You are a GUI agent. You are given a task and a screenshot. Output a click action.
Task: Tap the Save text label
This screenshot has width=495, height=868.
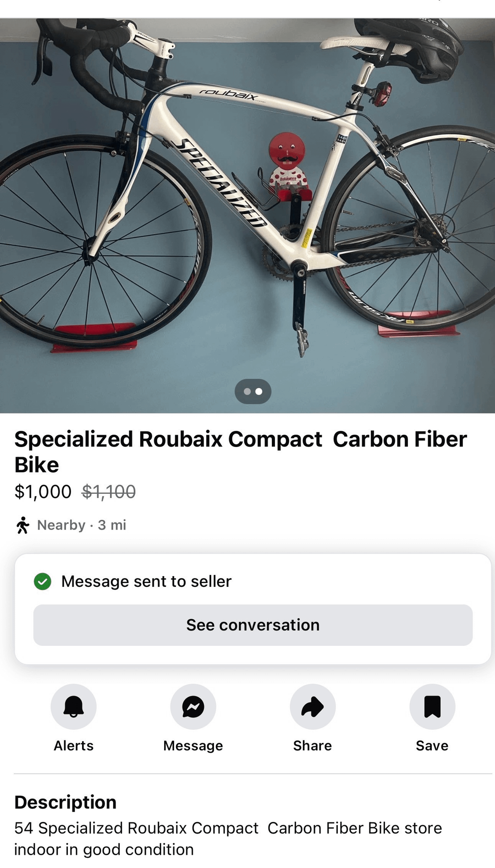[x=432, y=746]
